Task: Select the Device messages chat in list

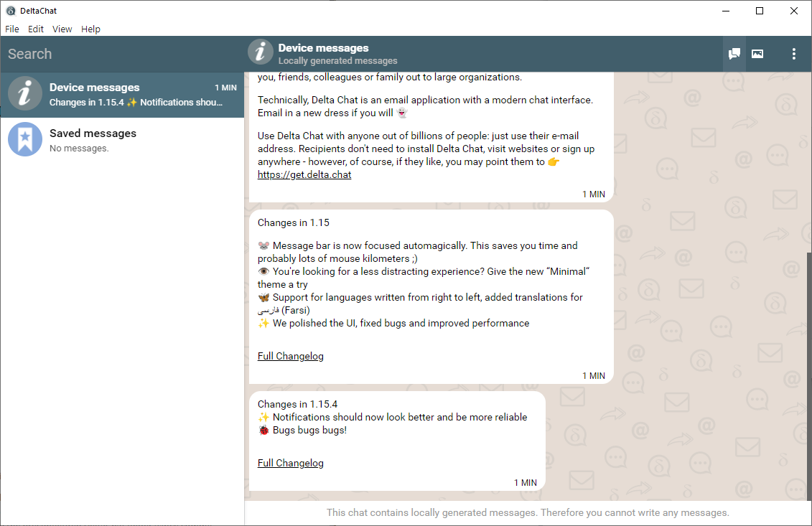Action: (x=122, y=94)
